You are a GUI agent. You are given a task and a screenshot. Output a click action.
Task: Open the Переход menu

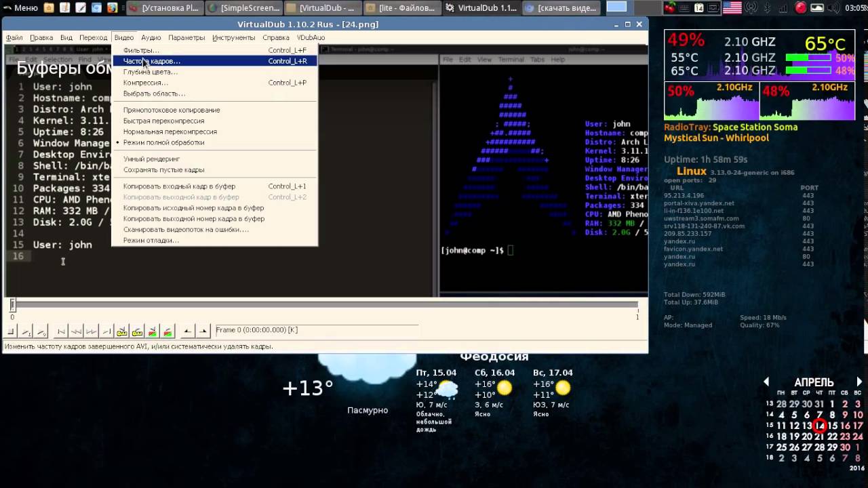93,37
